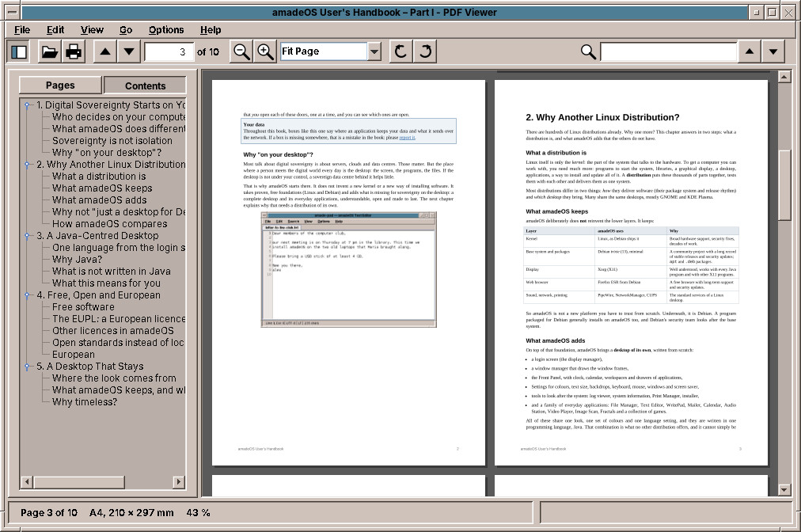This screenshot has height=532, width=801.
Task: Rotate the page clockwise
Action: pos(425,51)
